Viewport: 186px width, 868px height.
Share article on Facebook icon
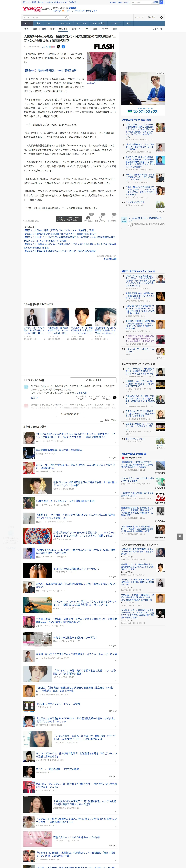tap(63, 47)
